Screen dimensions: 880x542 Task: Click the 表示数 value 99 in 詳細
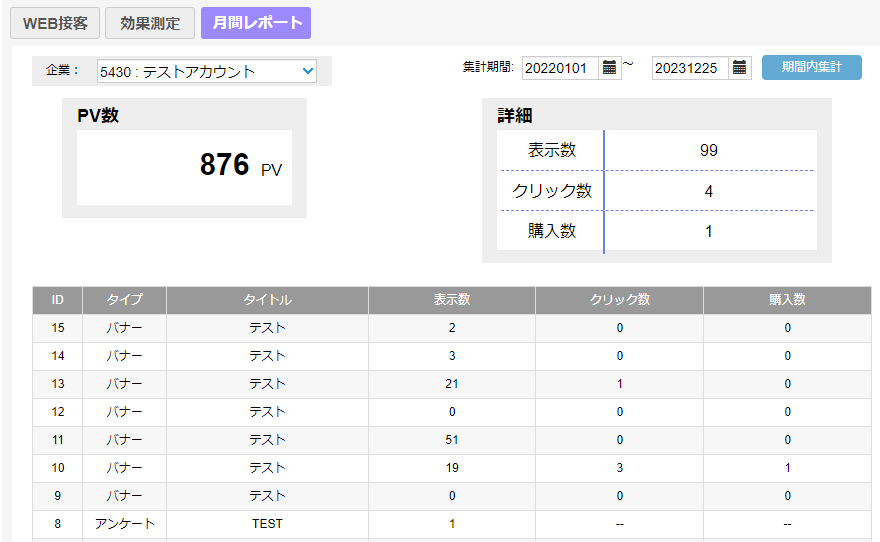click(x=709, y=151)
